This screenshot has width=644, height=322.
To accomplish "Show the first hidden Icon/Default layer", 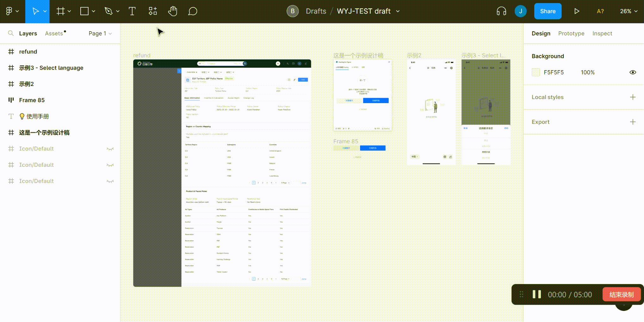I will point(110,149).
